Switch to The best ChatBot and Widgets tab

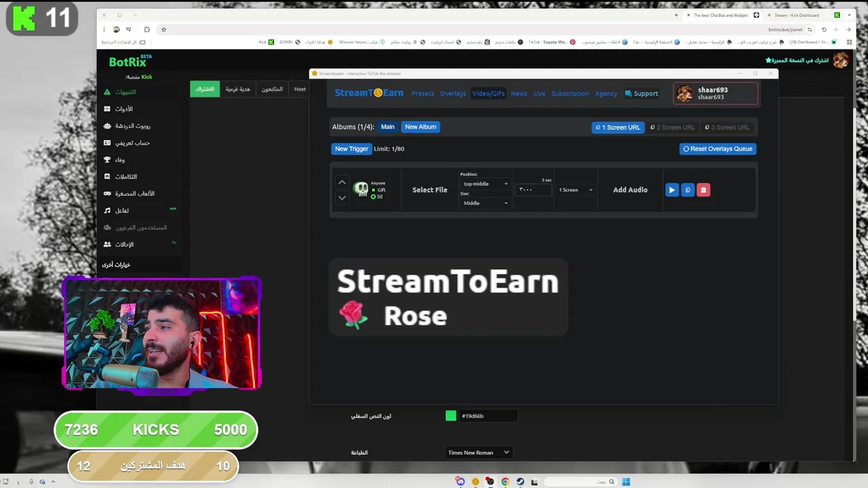722,15
